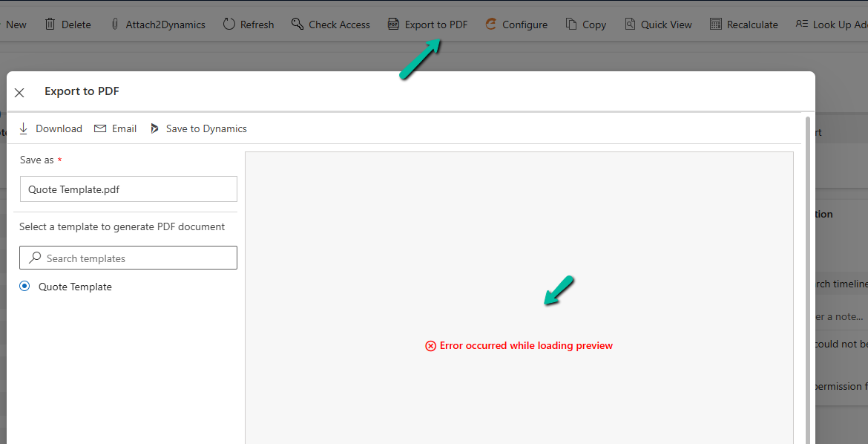Select the Export to PDF icon
The image size is (868, 444).
pyautogui.click(x=392, y=24)
